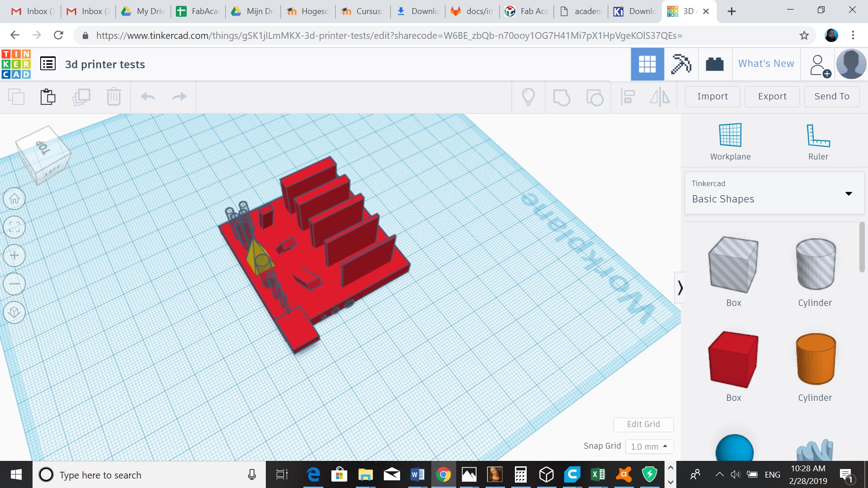The image size is (868, 488).
Task: Open What's New menu item
Action: coord(766,64)
